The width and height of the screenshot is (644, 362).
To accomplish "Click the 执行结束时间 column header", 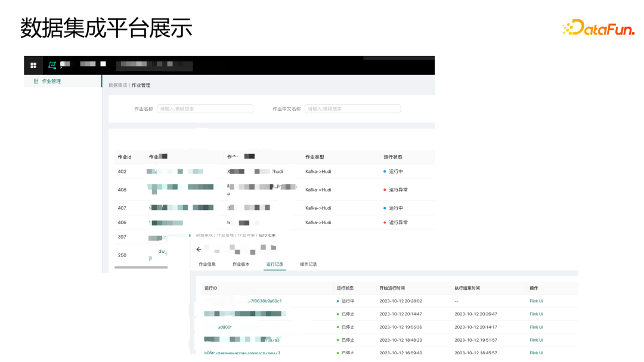I will (467, 288).
